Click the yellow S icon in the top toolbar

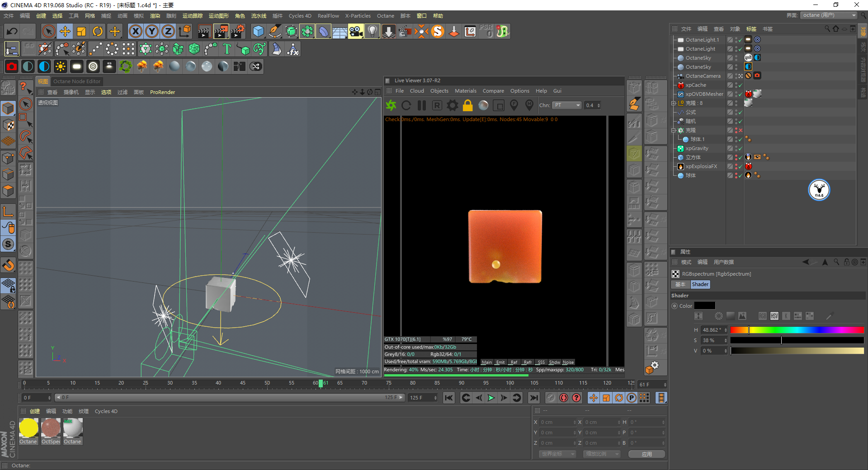[437, 31]
